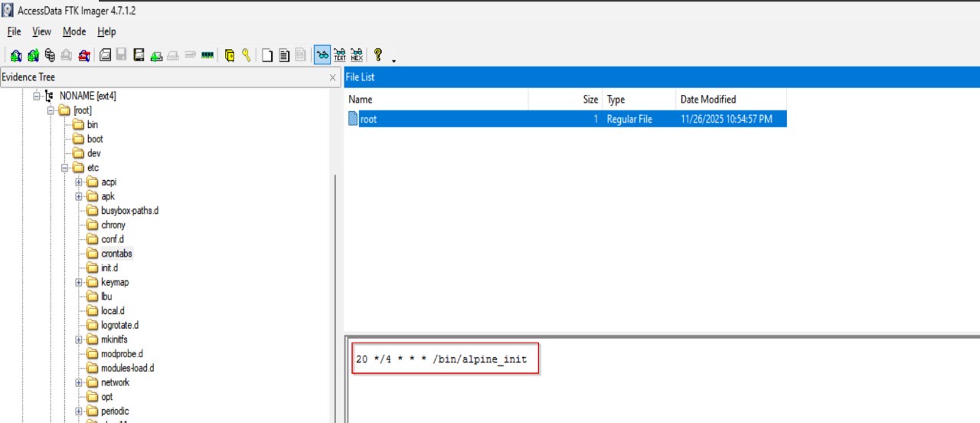980x423 pixels.
Task: Toggle automatic file preview mode (glasses)
Action: (322, 55)
